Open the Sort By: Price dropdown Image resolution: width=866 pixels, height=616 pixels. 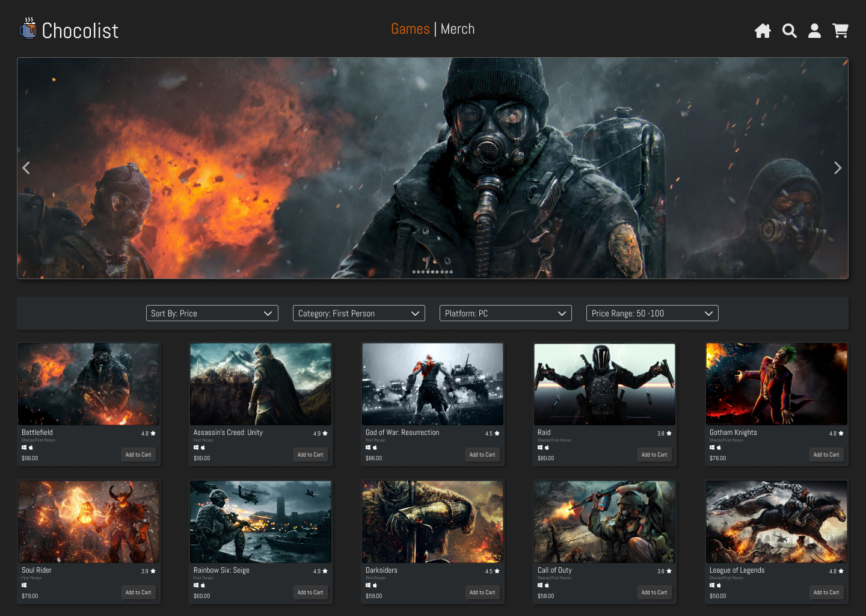(212, 313)
